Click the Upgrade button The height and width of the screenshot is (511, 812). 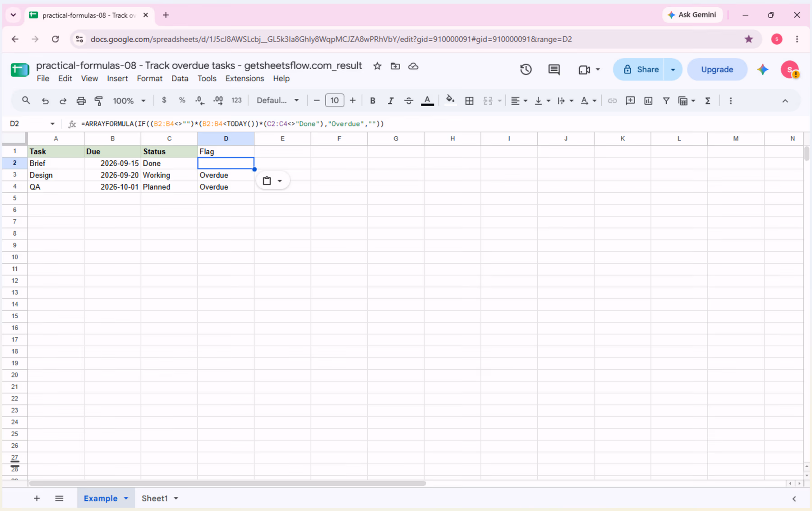tap(717, 70)
